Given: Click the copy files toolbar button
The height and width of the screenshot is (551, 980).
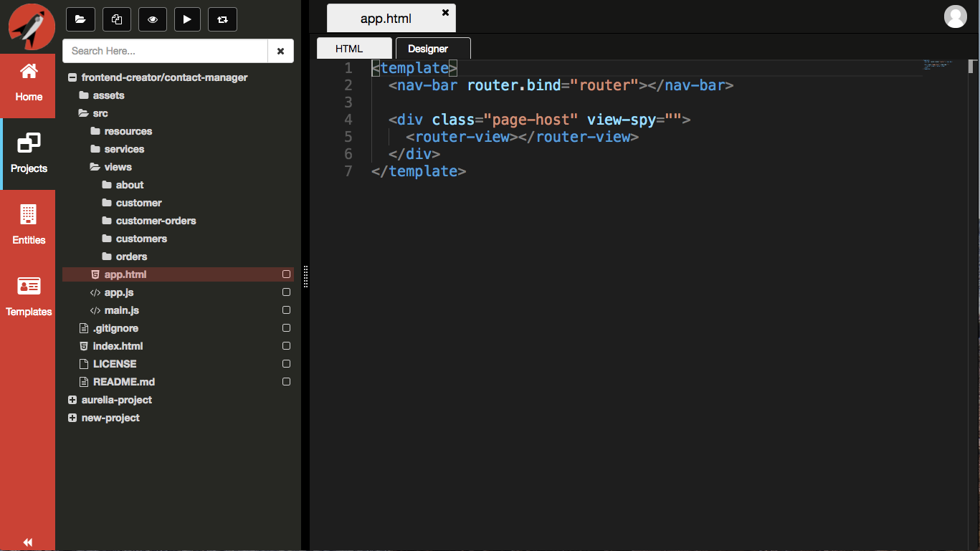Looking at the screenshot, I should 117,19.
